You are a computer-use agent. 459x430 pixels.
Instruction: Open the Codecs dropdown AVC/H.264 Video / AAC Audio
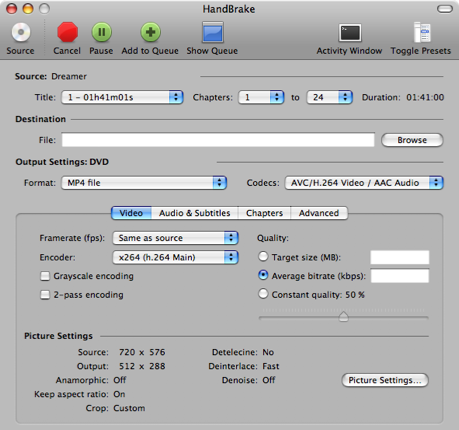point(364,183)
